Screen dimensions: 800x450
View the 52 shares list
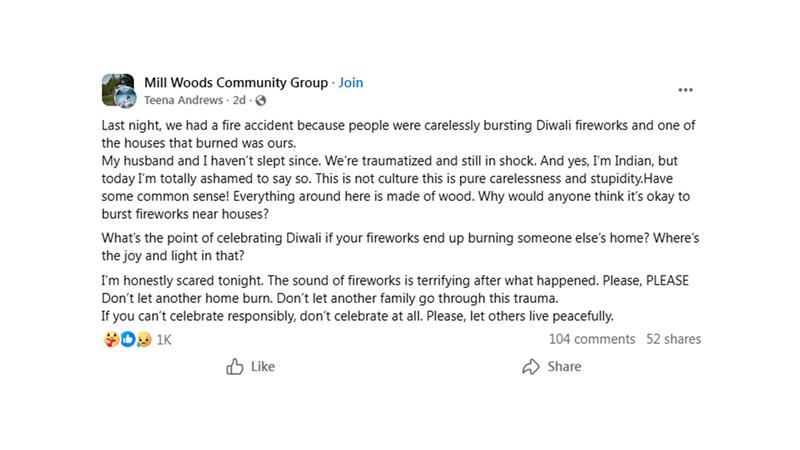[673, 339]
